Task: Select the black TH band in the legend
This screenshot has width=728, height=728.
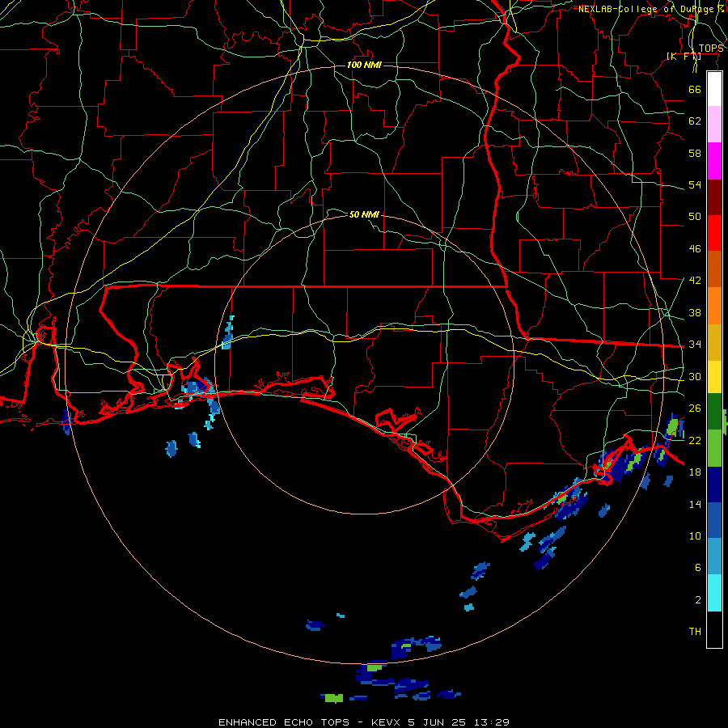Action: click(714, 629)
